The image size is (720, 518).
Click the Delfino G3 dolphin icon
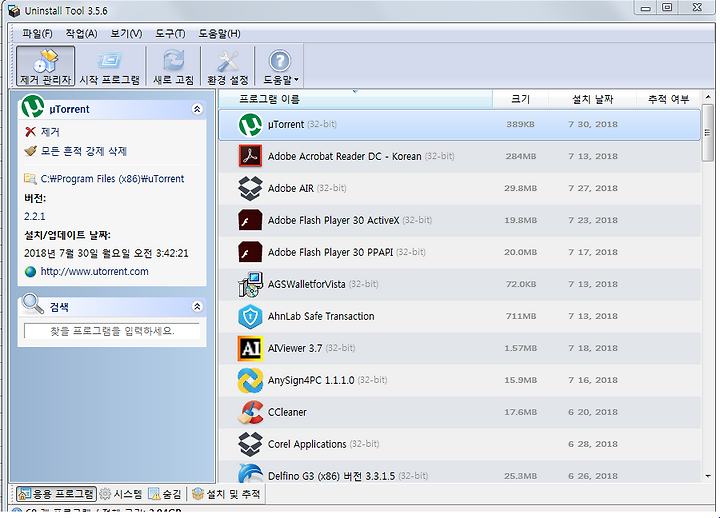coord(250,473)
